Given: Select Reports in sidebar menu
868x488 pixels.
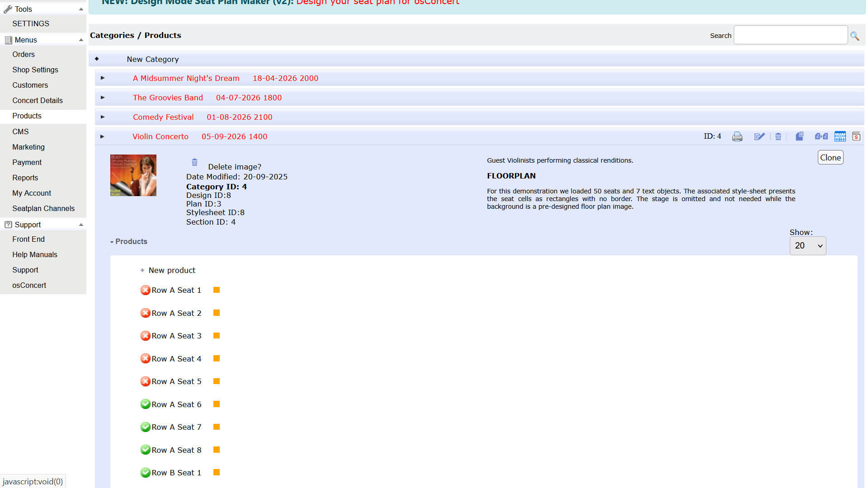Looking at the screenshot, I should click(25, 178).
